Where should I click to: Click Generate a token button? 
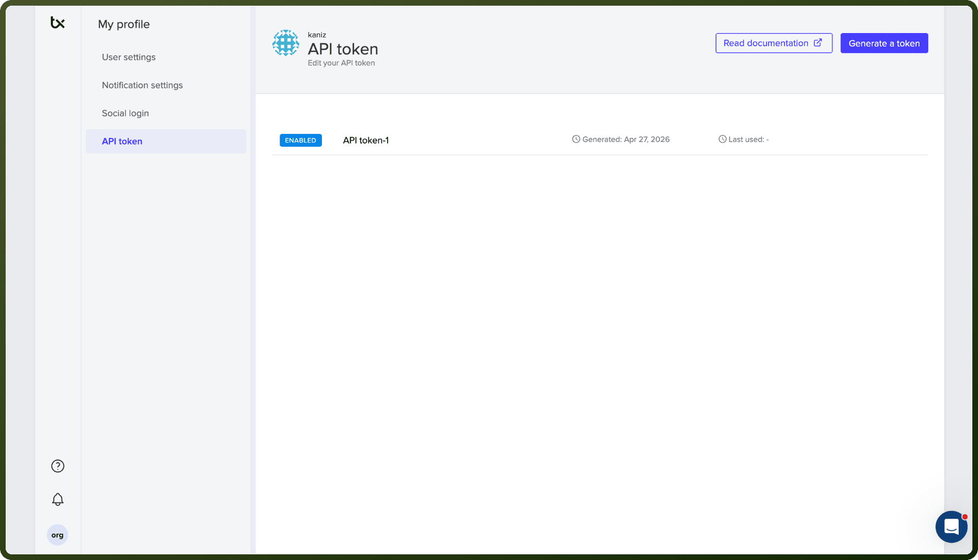tap(884, 43)
